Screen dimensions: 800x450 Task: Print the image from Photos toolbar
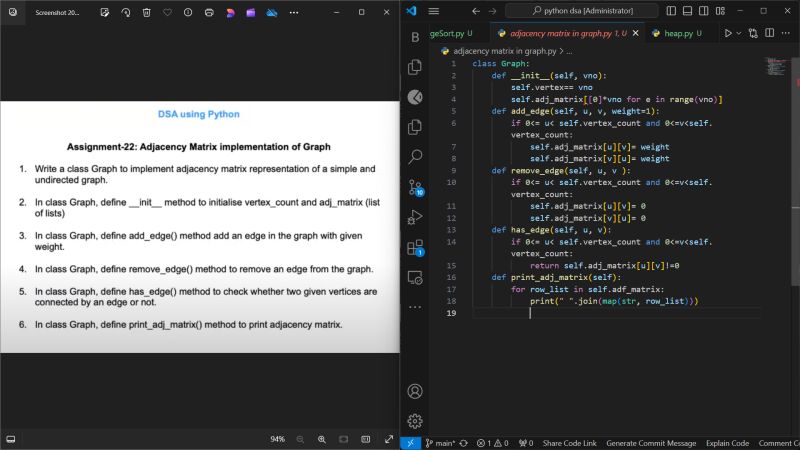coord(209,12)
